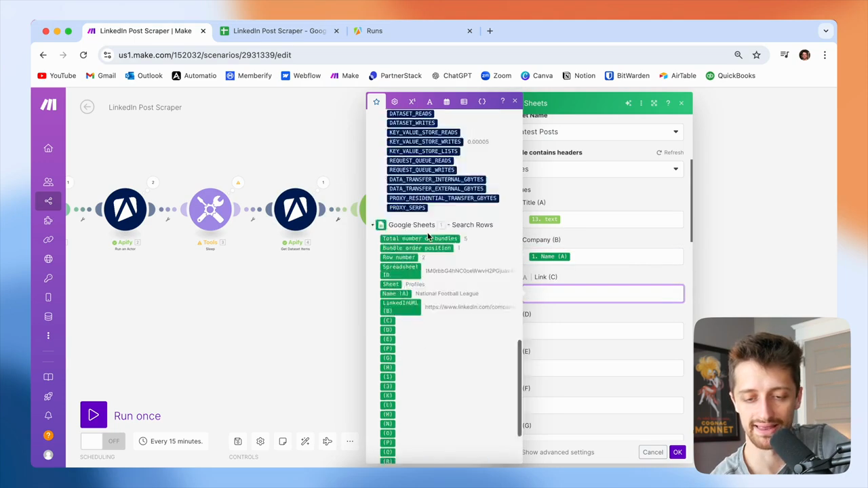Open the Chrome tab search dropdown arrow
Viewport: 868px width, 488px height.
(826, 30)
